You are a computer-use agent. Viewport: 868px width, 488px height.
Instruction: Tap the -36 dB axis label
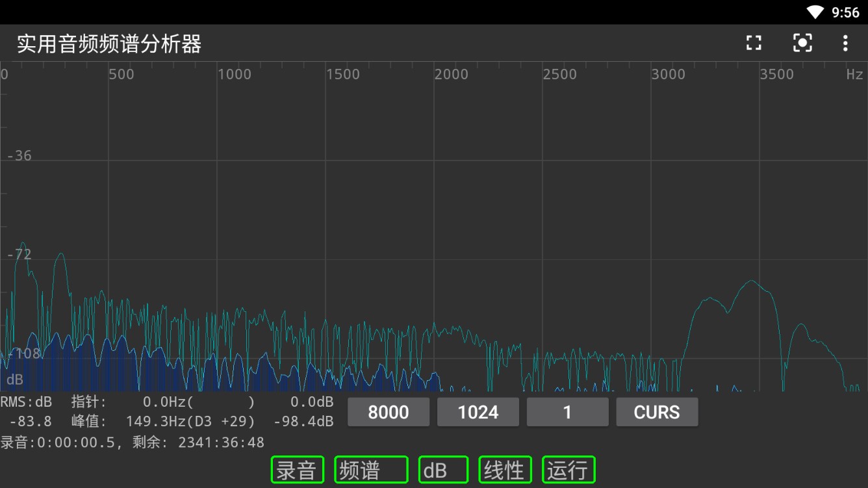click(x=19, y=156)
